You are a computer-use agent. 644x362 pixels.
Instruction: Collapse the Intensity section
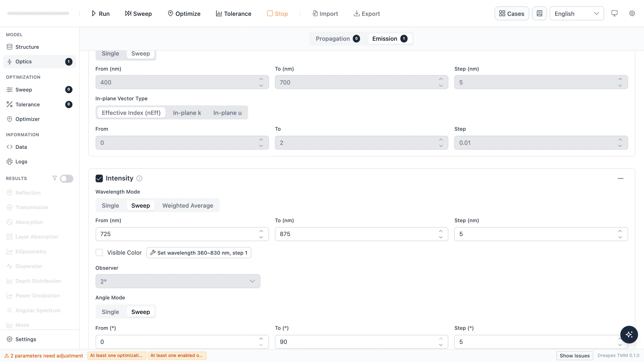[x=620, y=178]
